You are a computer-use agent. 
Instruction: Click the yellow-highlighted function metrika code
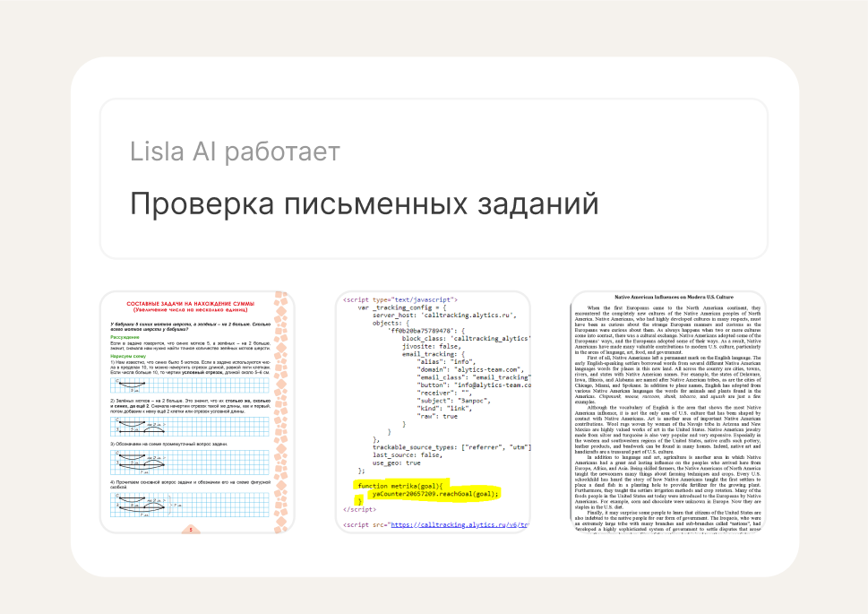(x=426, y=492)
